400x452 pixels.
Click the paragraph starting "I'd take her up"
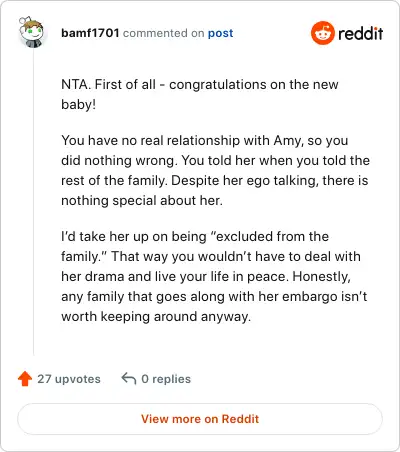[x=214, y=276]
